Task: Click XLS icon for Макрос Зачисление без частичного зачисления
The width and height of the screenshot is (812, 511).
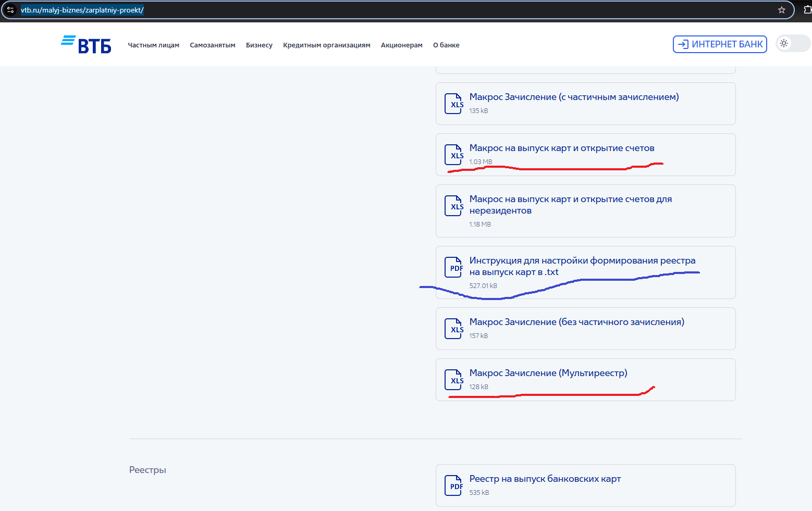Action: [453, 329]
